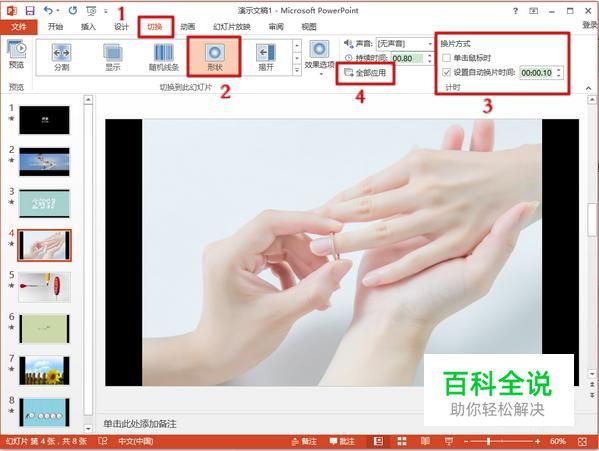This screenshot has width=599, height=451.
Task: Click zoom in plus button
Action: [538, 442]
